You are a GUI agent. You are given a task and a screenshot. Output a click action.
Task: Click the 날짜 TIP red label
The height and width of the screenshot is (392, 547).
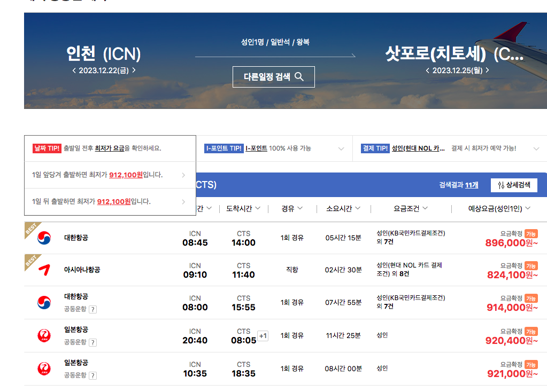47,148
